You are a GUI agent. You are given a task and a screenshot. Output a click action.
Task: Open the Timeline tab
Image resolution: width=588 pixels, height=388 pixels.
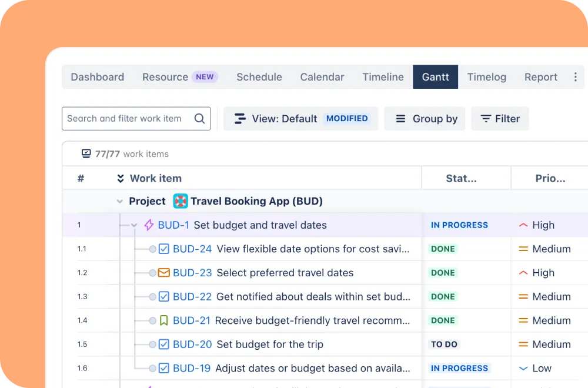(x=383, y=77)
